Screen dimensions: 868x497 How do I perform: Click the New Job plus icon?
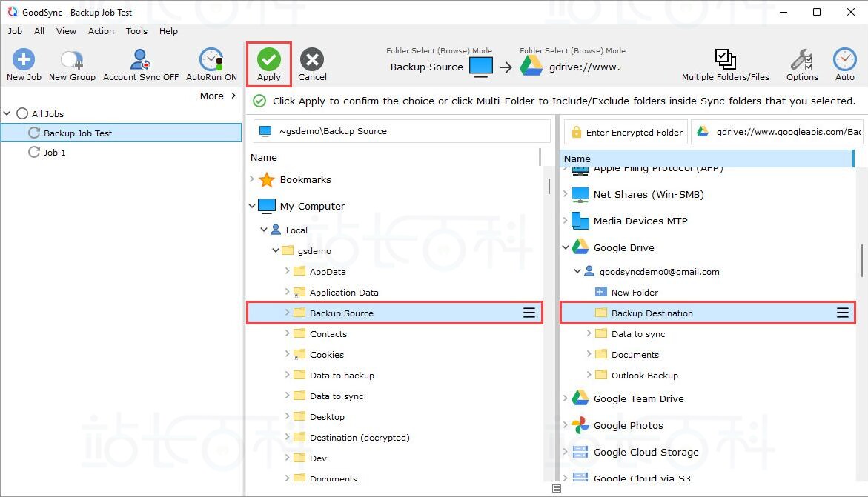pyautogui.click(x=24, y=59)
